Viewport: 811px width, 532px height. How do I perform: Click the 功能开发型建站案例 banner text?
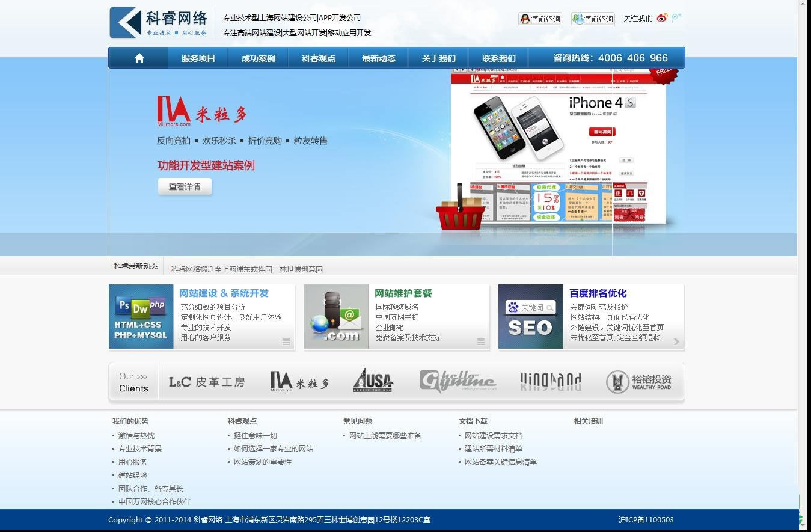(x=206, y=165)
